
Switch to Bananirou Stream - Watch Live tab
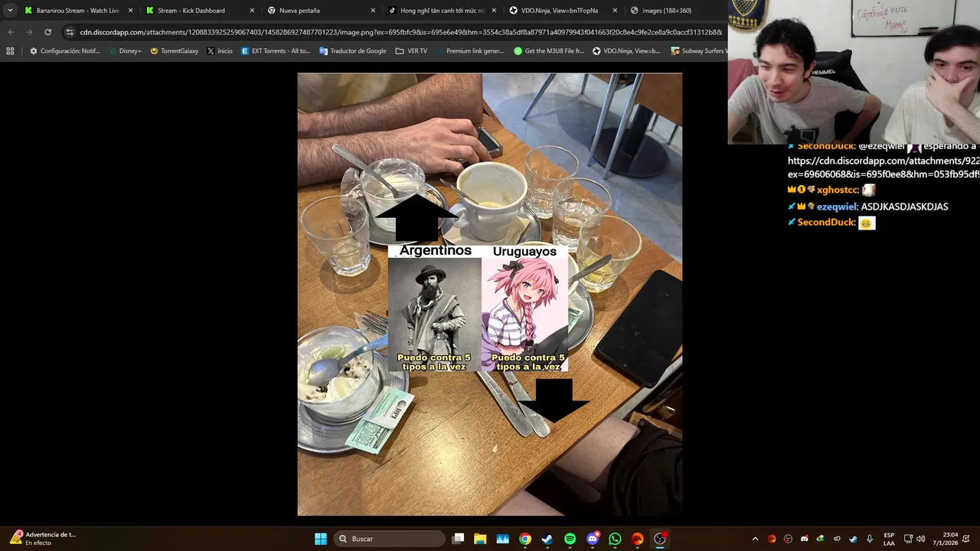tap(77, 11)
